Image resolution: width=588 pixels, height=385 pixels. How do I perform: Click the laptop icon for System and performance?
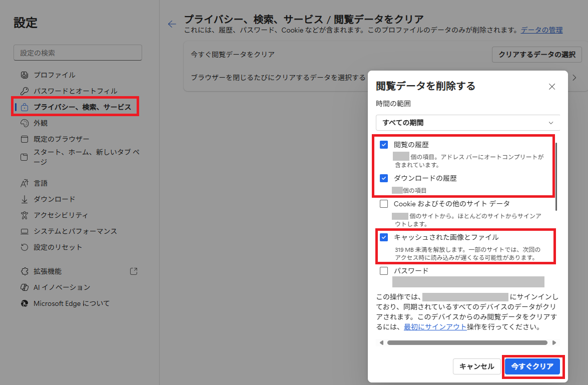(x=25, y=231)
